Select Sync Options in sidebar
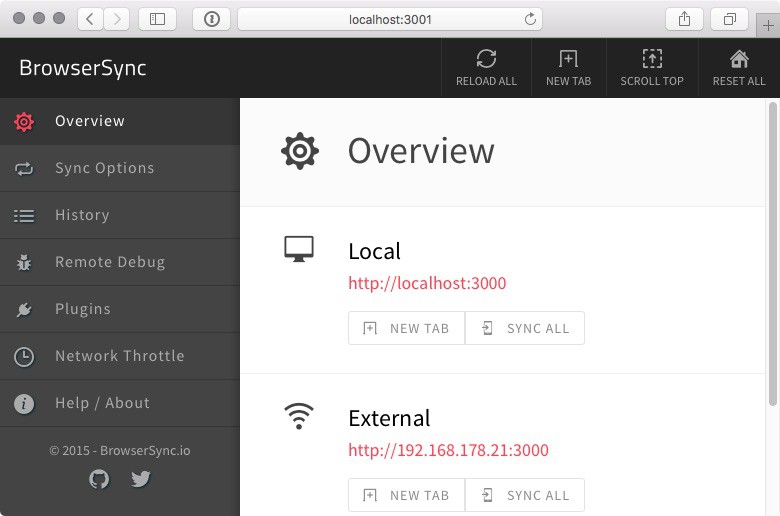 (x=105, y=168)
